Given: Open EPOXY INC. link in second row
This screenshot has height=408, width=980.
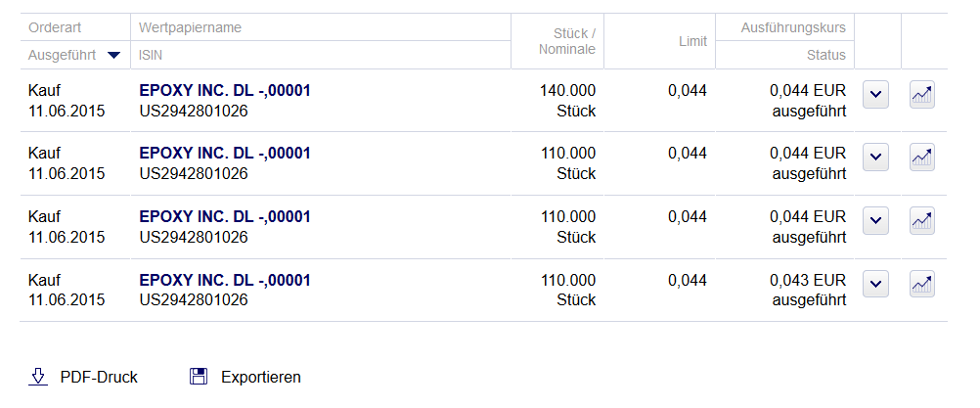Looking at the screenshot, I should (225, 154).
